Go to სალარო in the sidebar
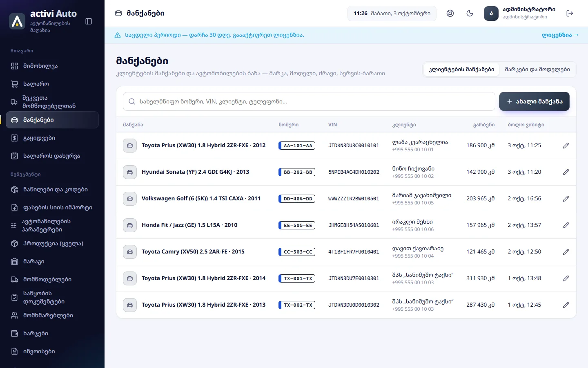This screenshot has height=368, width=588. (x=52, y=84)
